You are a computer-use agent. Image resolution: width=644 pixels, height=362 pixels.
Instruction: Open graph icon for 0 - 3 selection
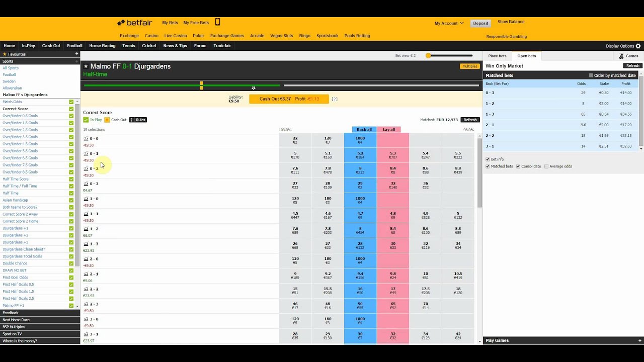(x=86, y=184)
